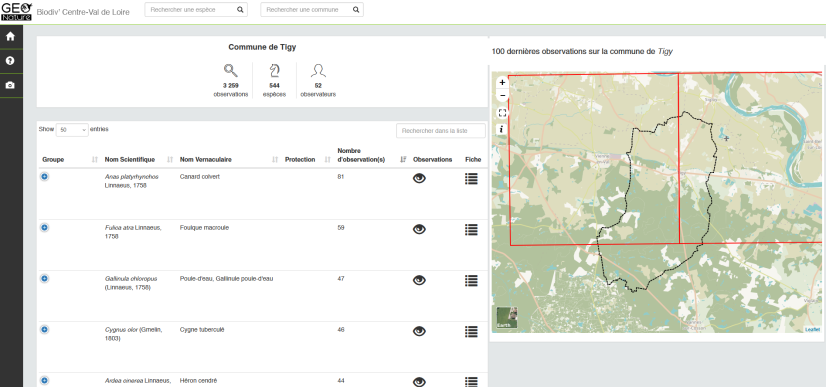
Task: Show observations of Cygne tuberculé
Action: coord(419,331)
